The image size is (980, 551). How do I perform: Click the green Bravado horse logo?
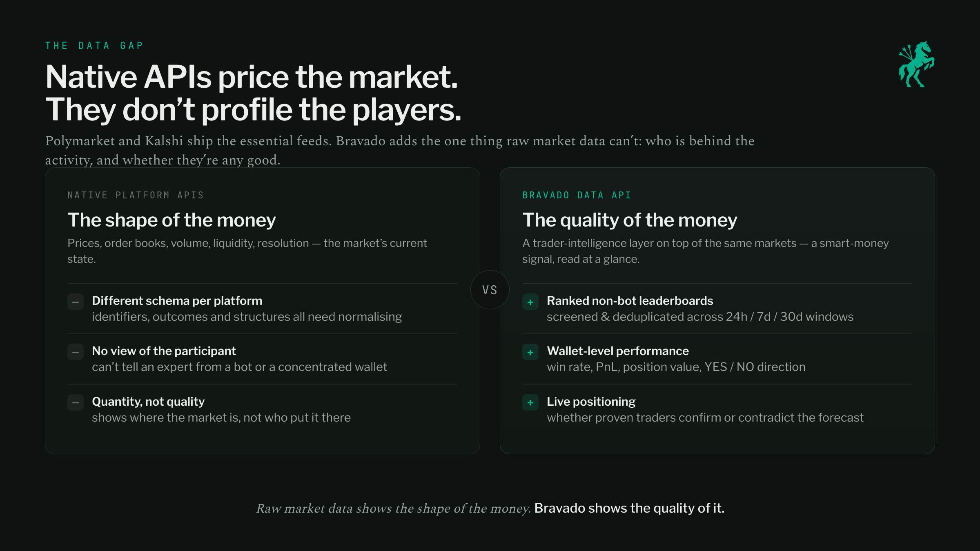916,64
